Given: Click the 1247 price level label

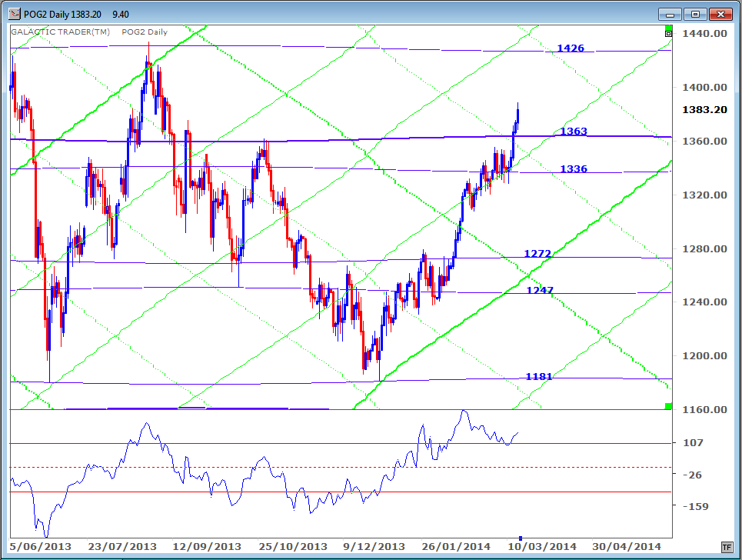Looking at the screenshot, I should pos(540,290).
